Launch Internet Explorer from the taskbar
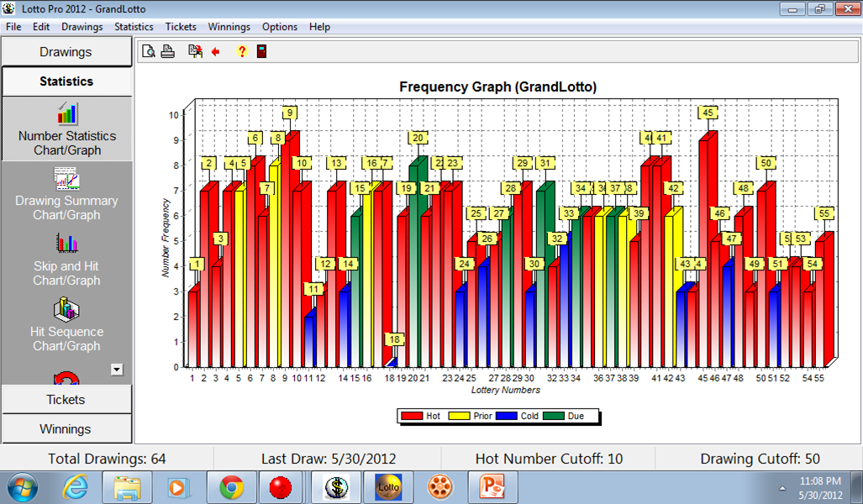Viewport: 863px width, 504px height. pos(76,487)
